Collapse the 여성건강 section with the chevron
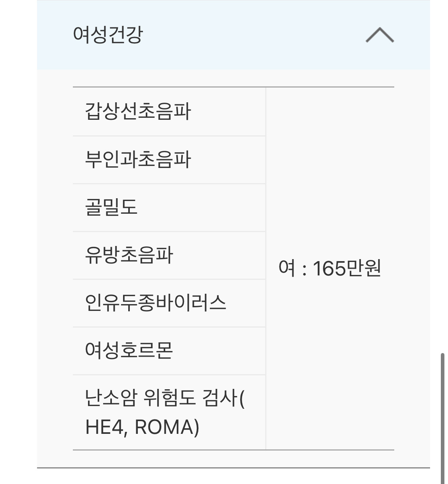The image size is (448, 484). pyautogui.click(x=380, y=35)
